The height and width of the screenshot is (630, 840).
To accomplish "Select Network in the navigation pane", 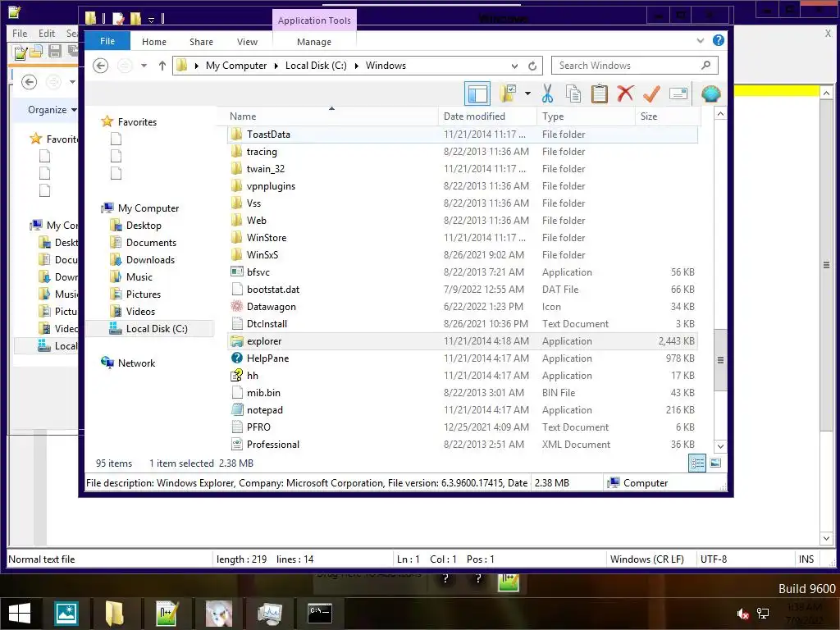I will pyautogui.click(x=137, y=363).
